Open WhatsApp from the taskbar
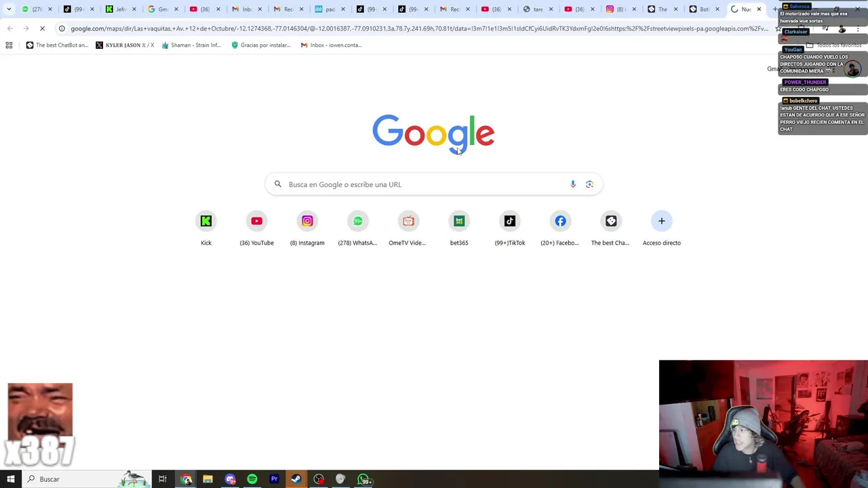The height and width of the screenshot is (488, 868). [364, 480]
